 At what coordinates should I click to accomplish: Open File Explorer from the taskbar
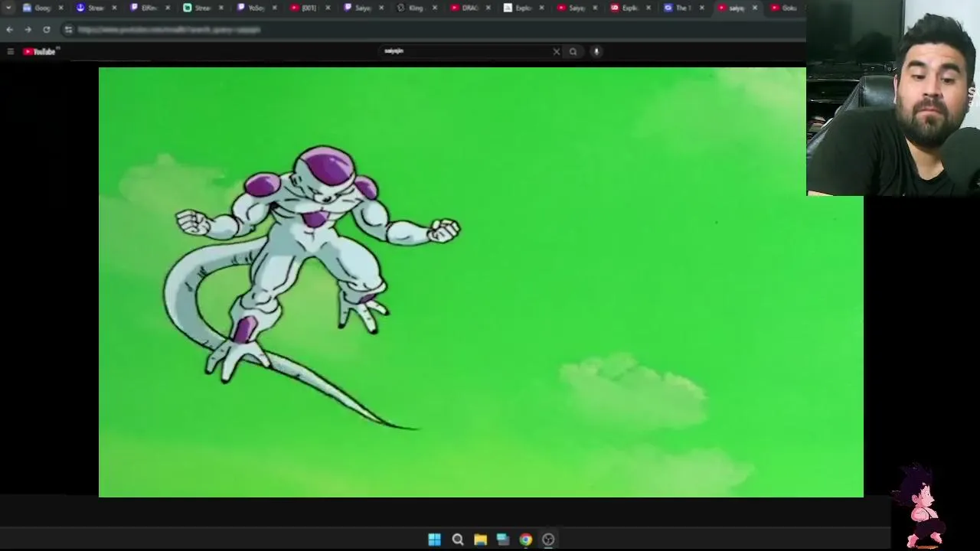(480, 540)
